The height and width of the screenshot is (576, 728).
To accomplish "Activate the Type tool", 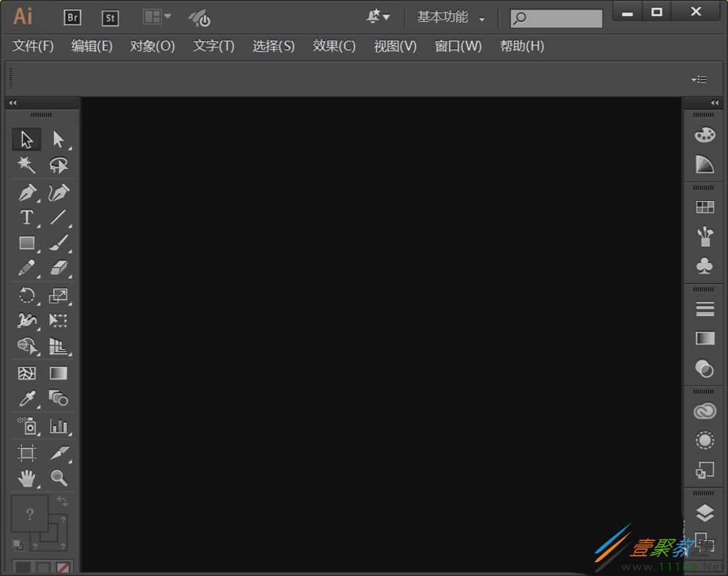I will (26, 218).
